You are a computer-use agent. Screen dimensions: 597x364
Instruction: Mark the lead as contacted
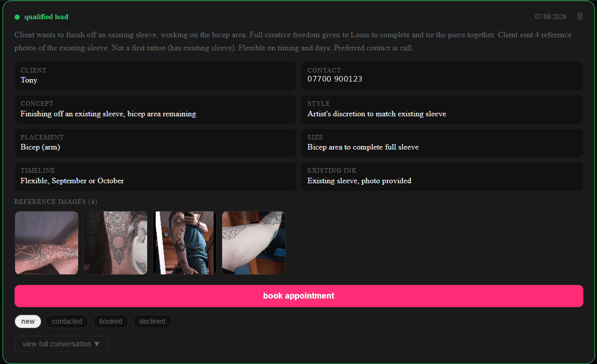[x=67, y=321]
